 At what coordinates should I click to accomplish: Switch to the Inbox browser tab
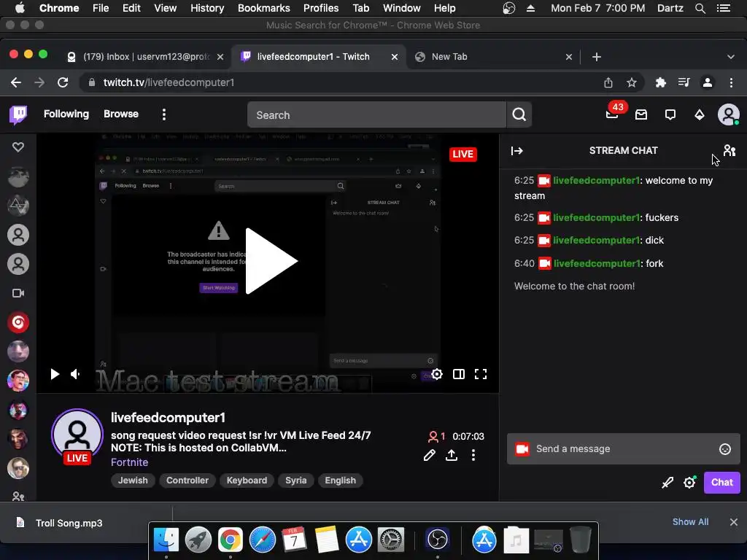pos(146,57)
